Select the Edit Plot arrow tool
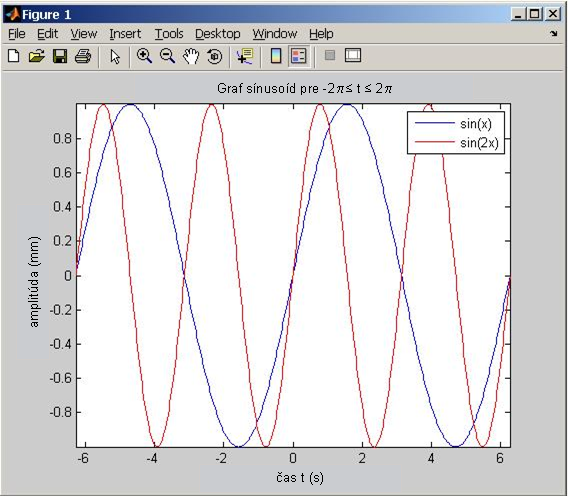Screen dimensions: 569x497 pyautogui.click(x=115, y=57)
